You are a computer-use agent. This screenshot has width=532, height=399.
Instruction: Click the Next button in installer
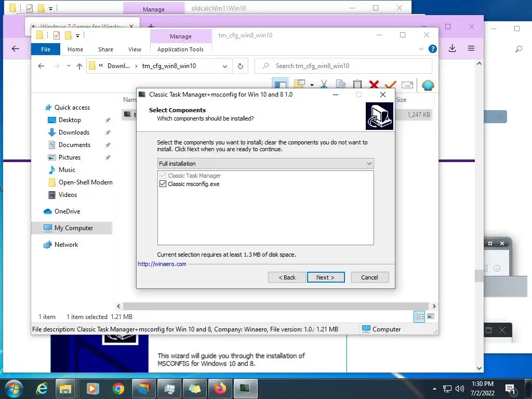[325, 277]
